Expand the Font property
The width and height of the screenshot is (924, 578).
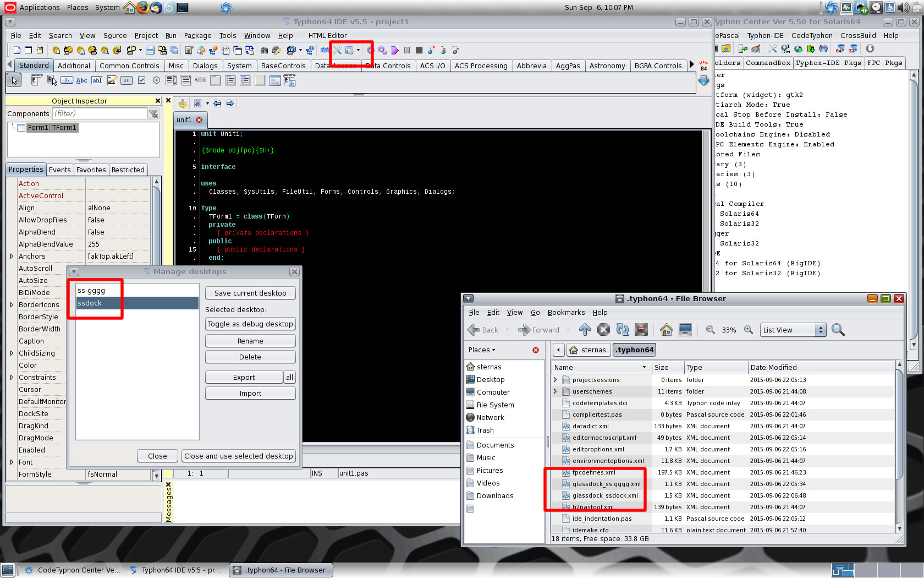[x=12, y=462]
